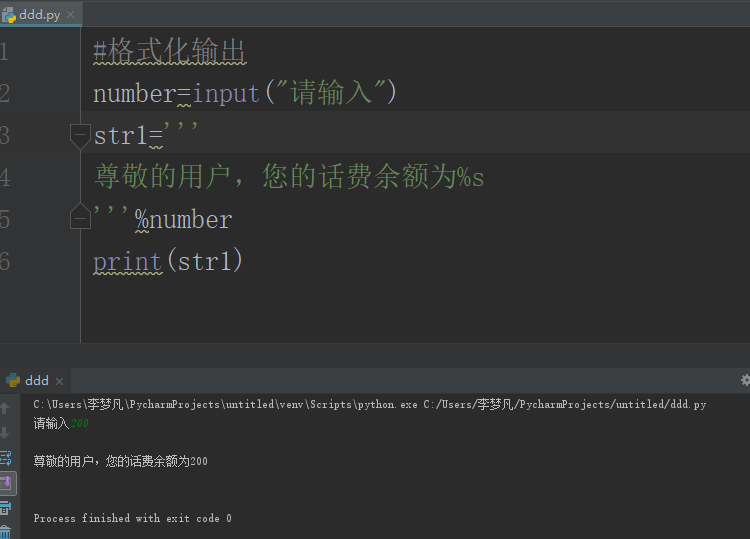Click the Print console output icon
This screenshot has width=750, height=539.
[x=5, y=508]
